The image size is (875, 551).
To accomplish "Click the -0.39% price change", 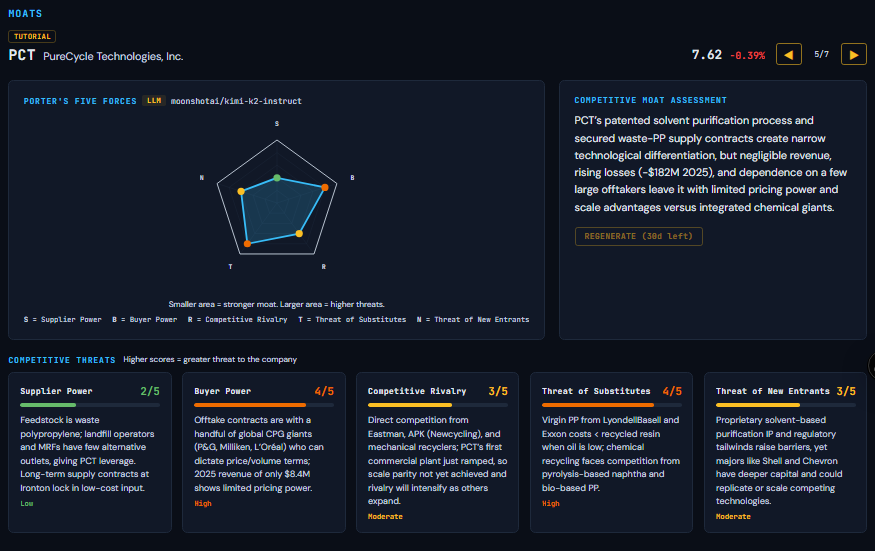I will (x=748, y=55).
